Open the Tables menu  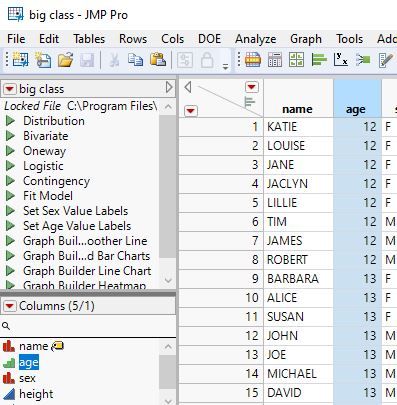tap(89, 39)
